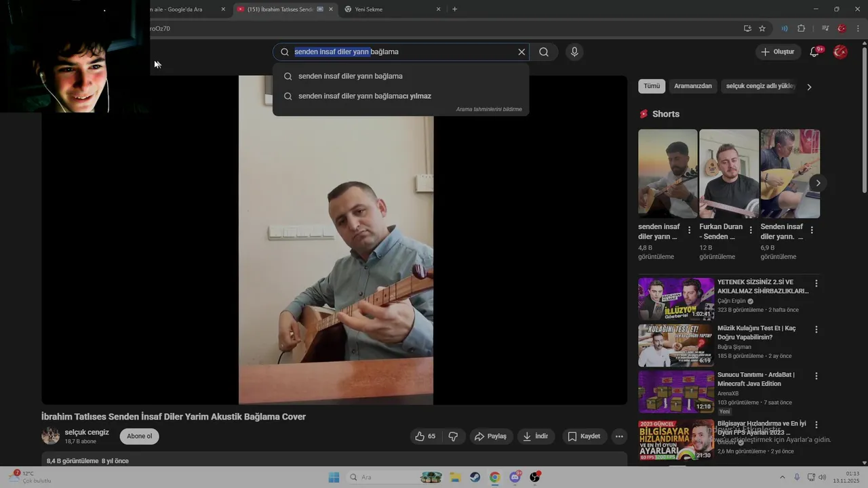Close the Yeni Sekme tab

[438, 9]
